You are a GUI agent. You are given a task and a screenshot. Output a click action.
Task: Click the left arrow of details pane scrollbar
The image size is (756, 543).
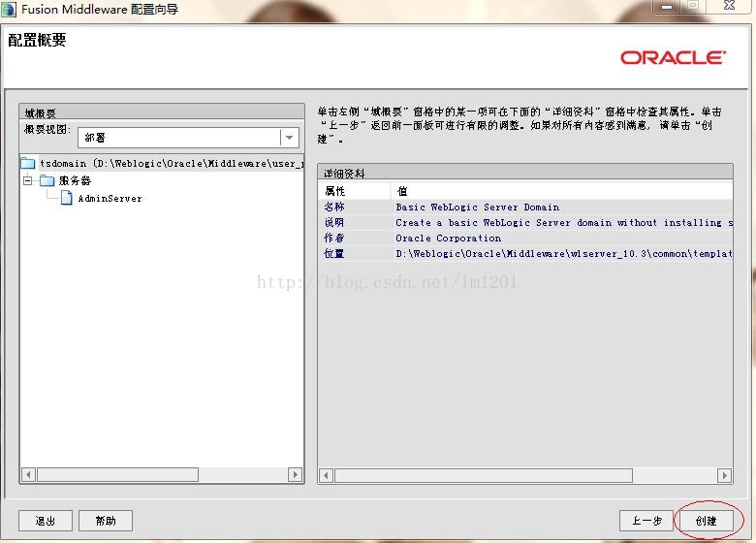pyautogui.click(x=326, y=475)
